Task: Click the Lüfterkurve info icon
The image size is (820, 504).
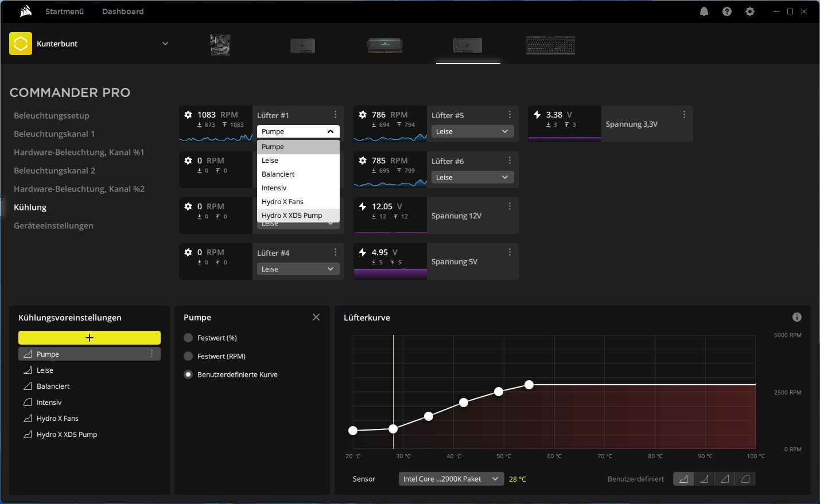Action: coord(797,317)
